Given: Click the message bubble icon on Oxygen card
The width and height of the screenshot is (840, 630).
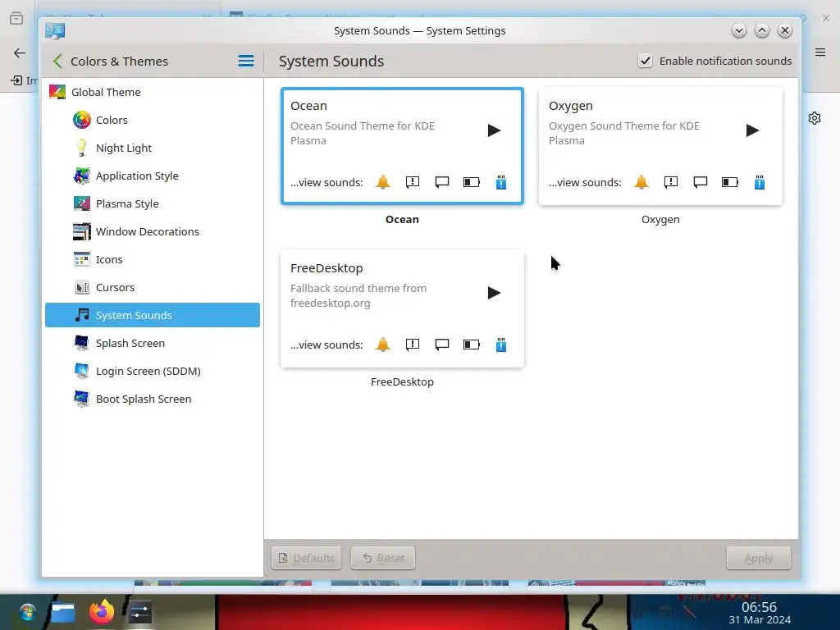Looking at the screenshot, I should tap(701, 182).
